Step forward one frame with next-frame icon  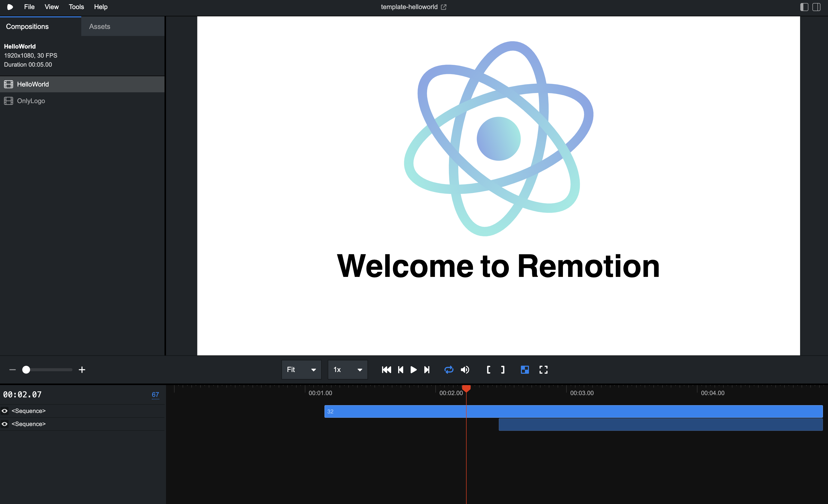click(x=427, y=370)
